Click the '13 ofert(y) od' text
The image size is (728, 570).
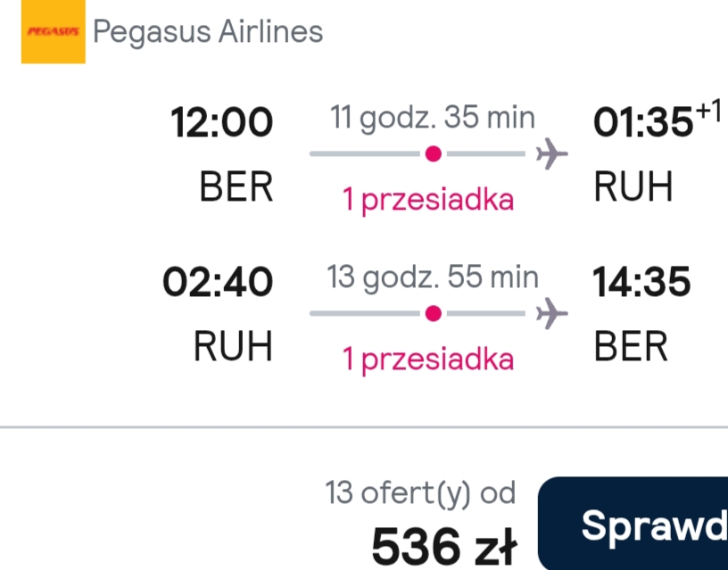pos(420,493)
